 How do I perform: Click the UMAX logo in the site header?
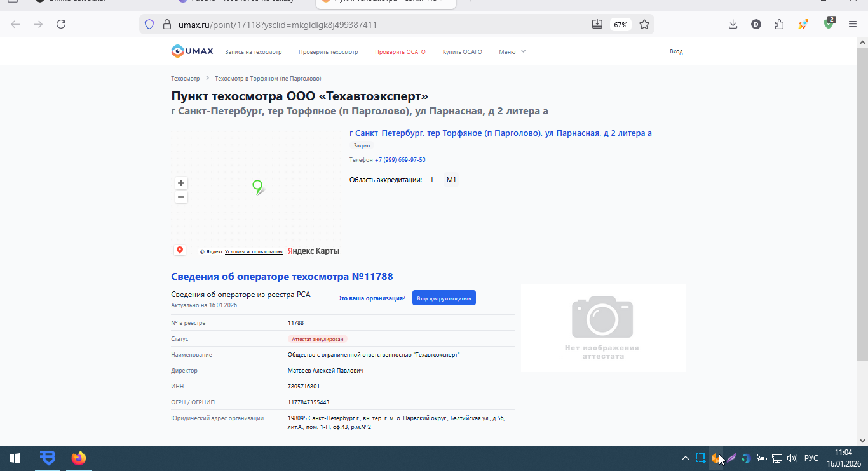pos(192,51)
